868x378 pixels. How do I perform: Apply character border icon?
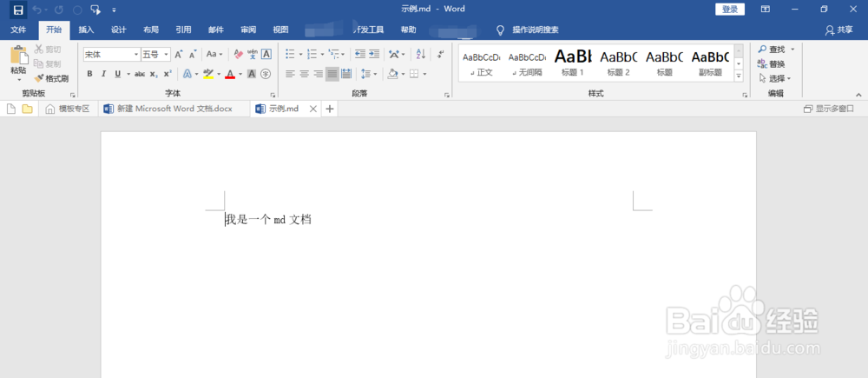(x=266, y=55)
